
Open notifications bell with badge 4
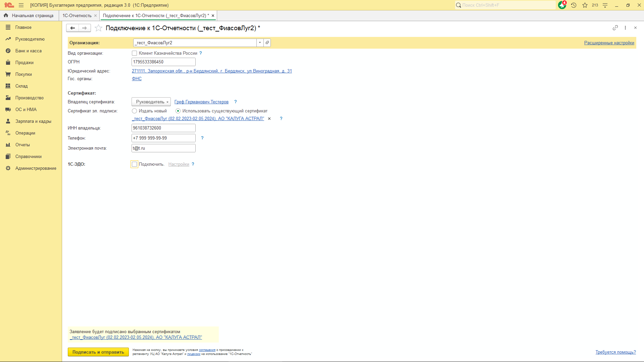click(x=562, y=5)
